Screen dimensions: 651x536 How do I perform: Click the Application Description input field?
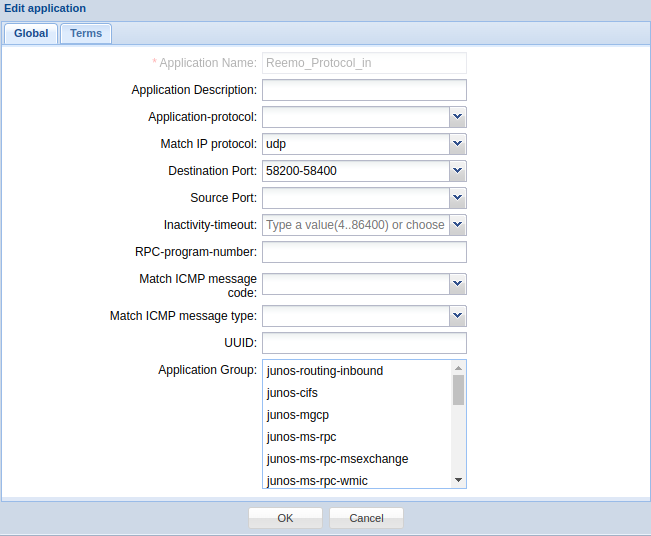[x=364, y=90]
